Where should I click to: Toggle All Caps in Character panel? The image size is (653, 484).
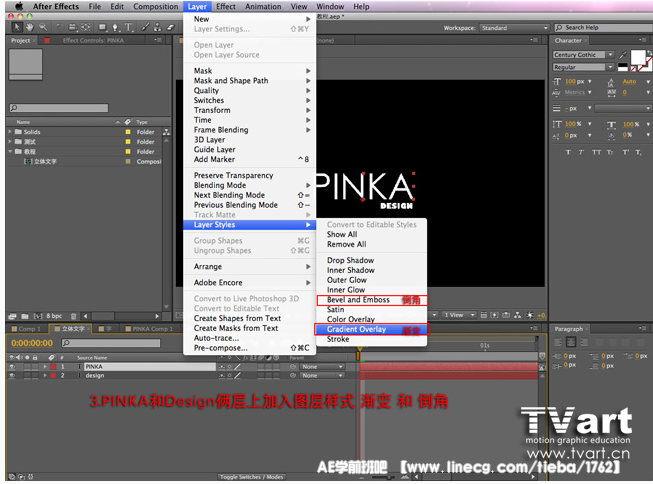(x=596, y=152)
